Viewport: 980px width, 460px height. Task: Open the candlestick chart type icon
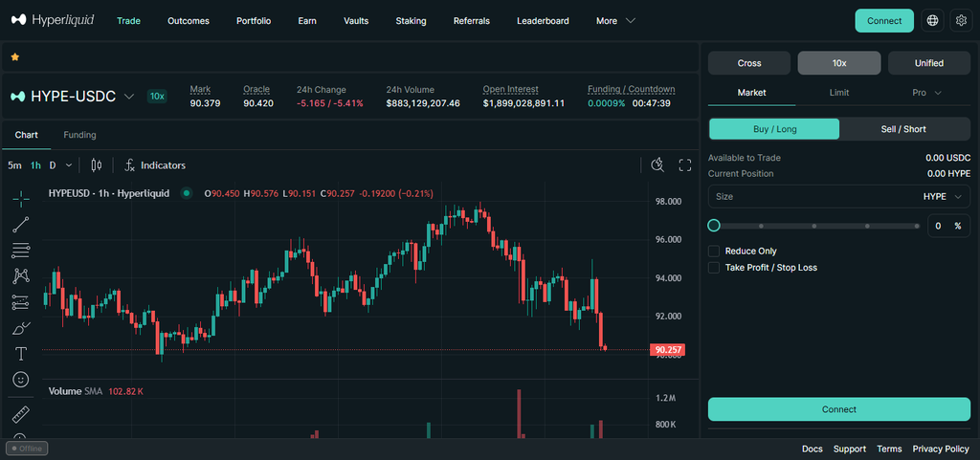97,165
